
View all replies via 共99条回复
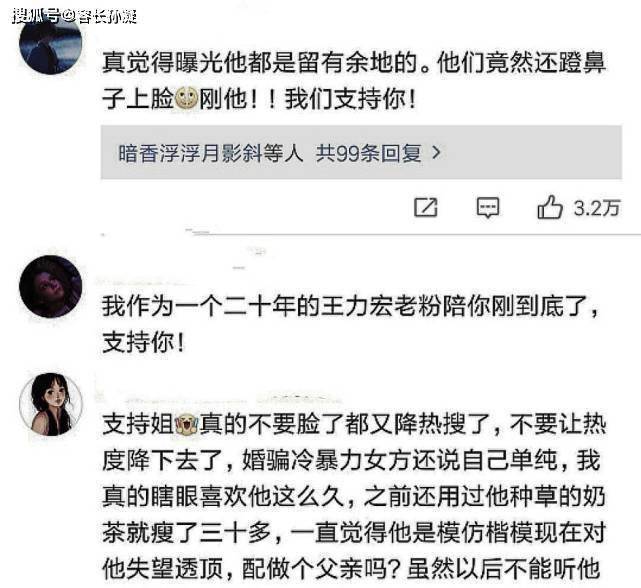coord(368,153)
